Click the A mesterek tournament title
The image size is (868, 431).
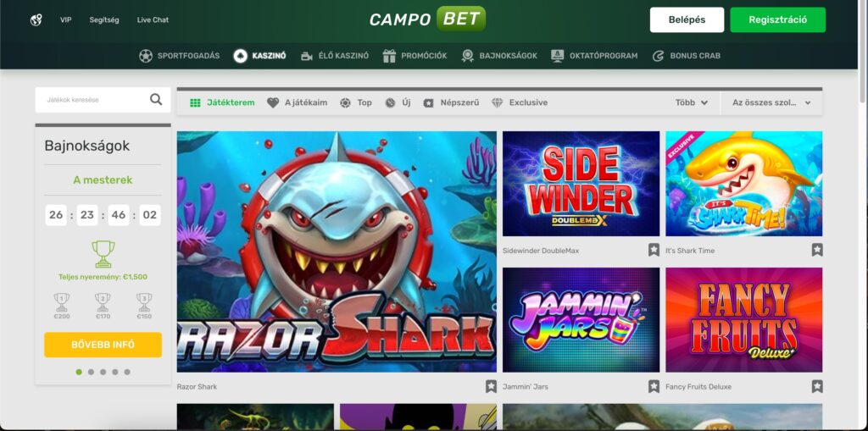tap(103, 180)
